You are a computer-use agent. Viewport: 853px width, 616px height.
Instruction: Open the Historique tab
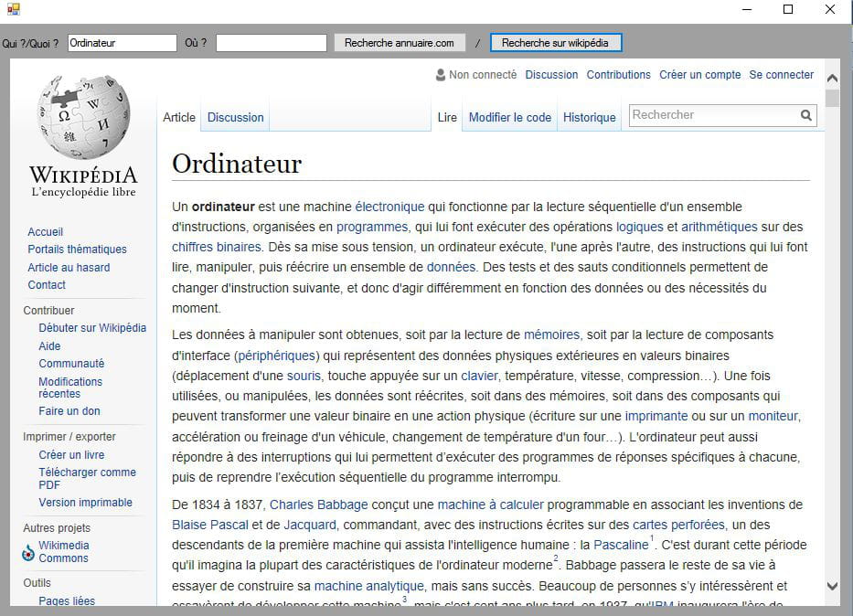589,117
